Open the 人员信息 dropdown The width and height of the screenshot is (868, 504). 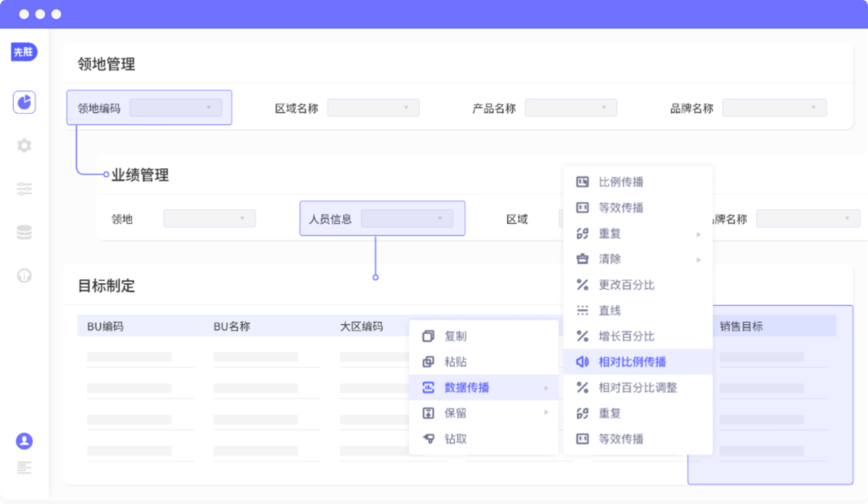pos(407,219)
